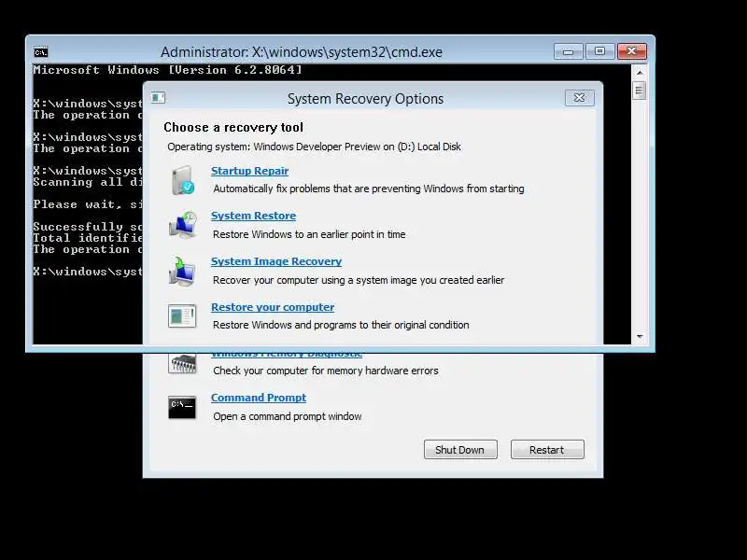Click 'Restore Windows and programs' description text

click(x=341, y=325)
